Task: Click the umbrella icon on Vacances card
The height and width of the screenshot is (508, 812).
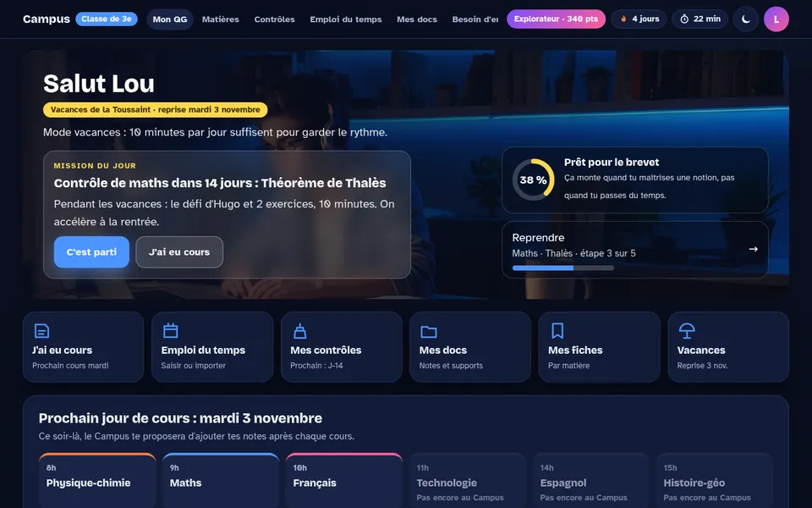Action: coord(687,331)
